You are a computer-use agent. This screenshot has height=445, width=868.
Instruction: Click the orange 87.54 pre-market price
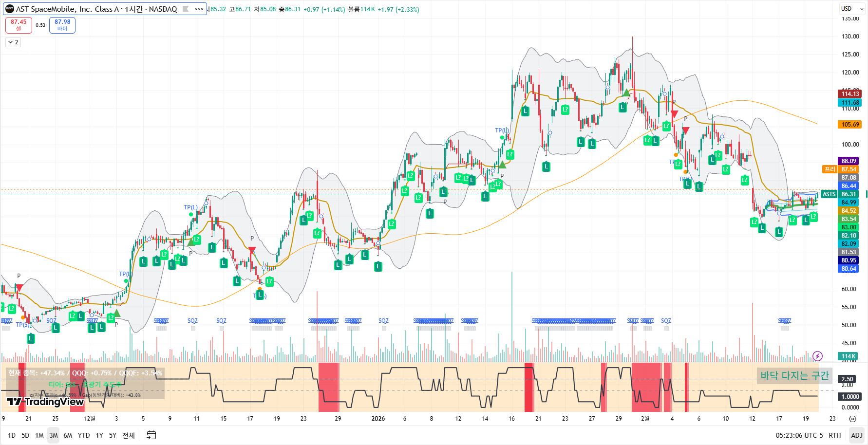(x=849, y=169)
